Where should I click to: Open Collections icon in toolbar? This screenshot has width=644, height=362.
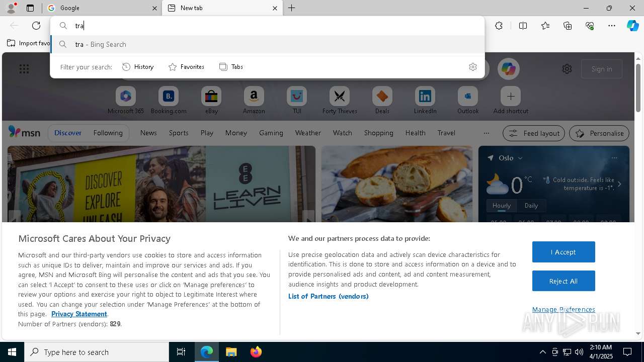click(568, 26)
